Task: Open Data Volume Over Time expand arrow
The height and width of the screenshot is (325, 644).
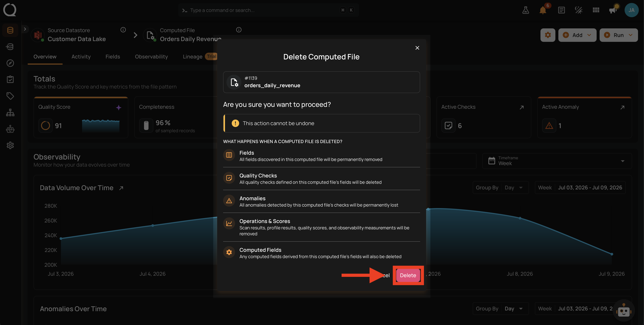Action: coord(121,188)
